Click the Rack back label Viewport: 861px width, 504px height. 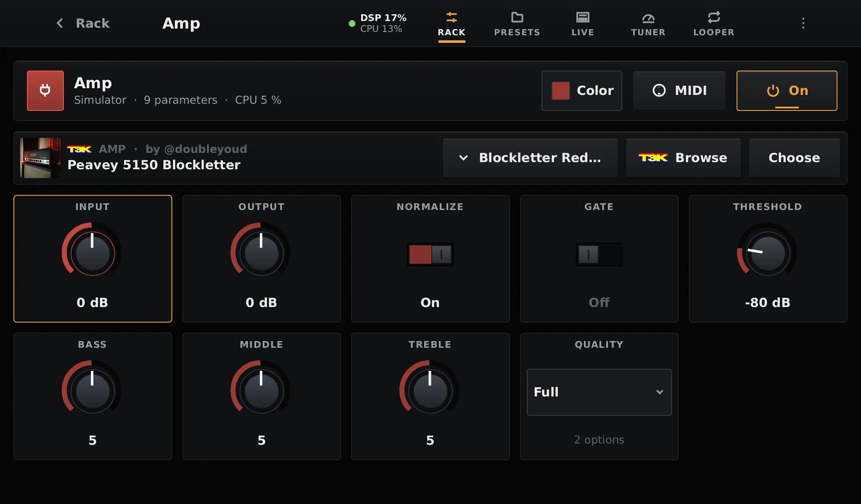tap(92, 23)
